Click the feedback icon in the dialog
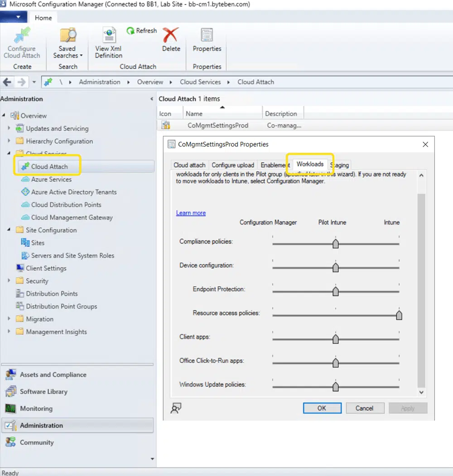The image size is (453, 476). [x=176, y=408]
